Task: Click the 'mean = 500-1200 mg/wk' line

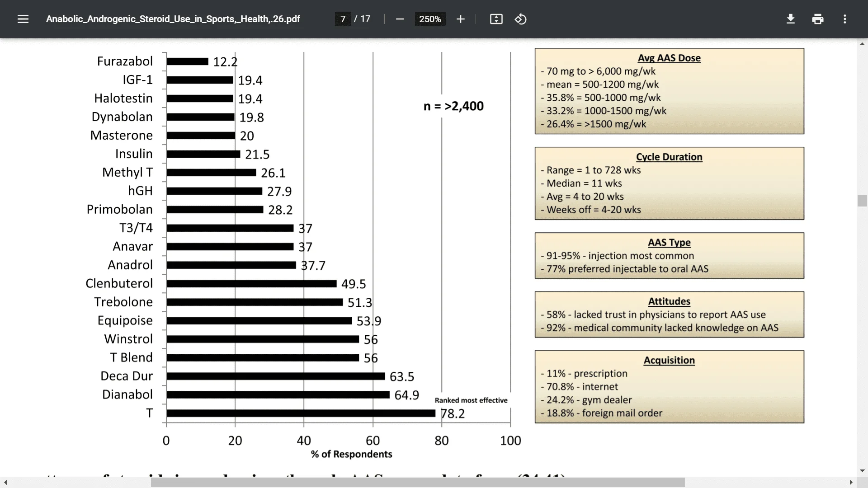Action: click(x=600, y=84)
